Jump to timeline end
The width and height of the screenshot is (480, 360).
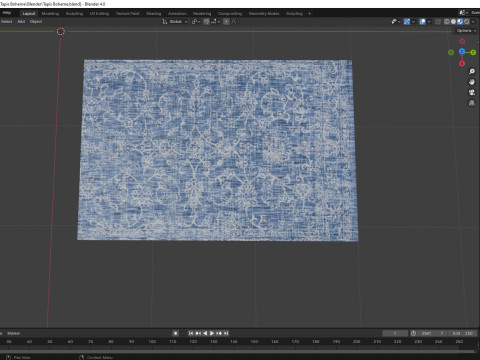tap(226, 333)
